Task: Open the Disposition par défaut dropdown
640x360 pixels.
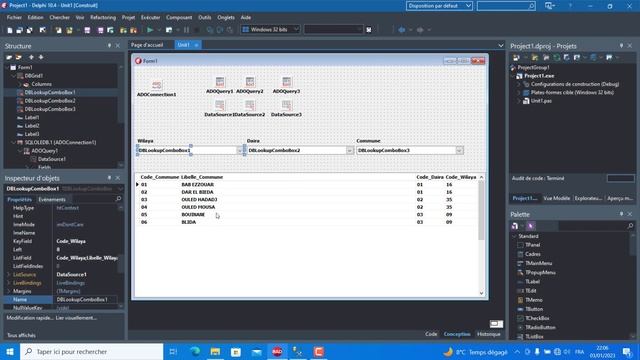Action: 468,6
